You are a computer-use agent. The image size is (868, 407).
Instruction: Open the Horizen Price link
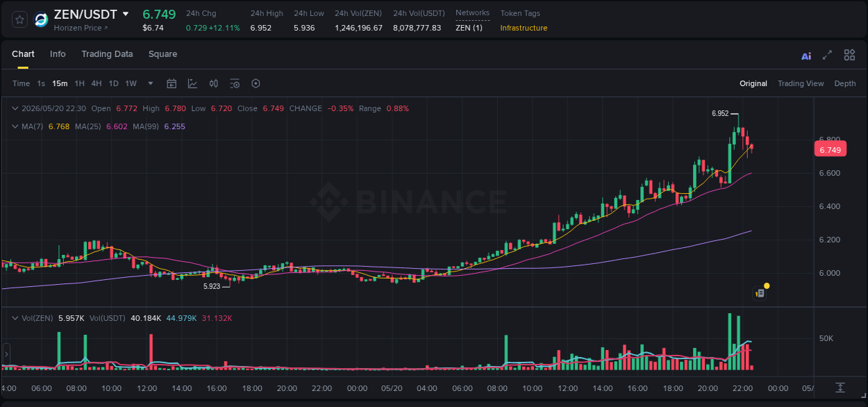(x=81, y=28)
